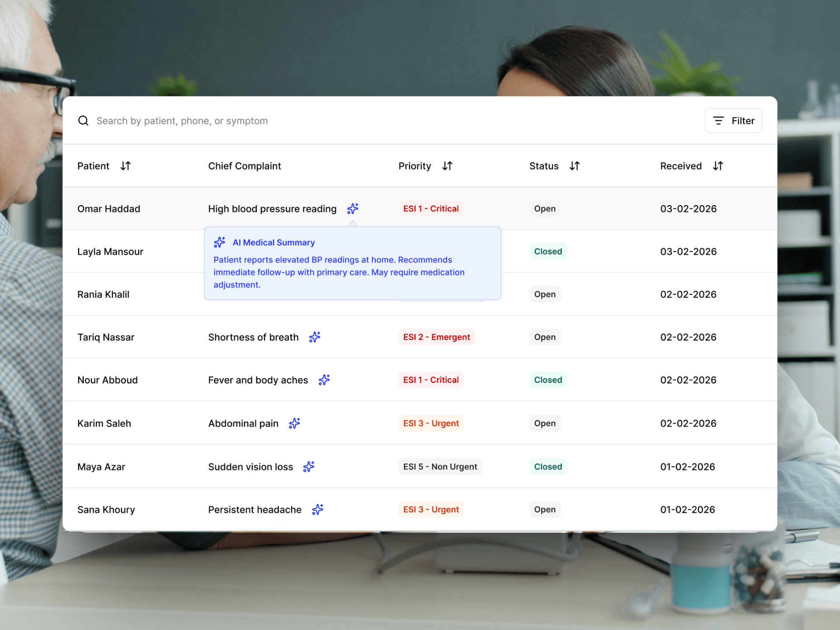
Task: Select the Chief Complaint column header
Action: [x=245, y=166]
